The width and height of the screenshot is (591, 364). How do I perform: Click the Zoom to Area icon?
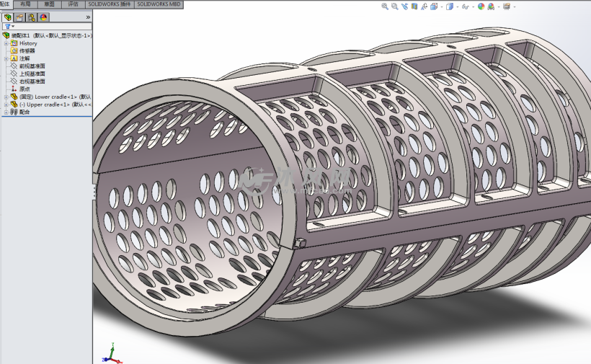coord(395,6)
